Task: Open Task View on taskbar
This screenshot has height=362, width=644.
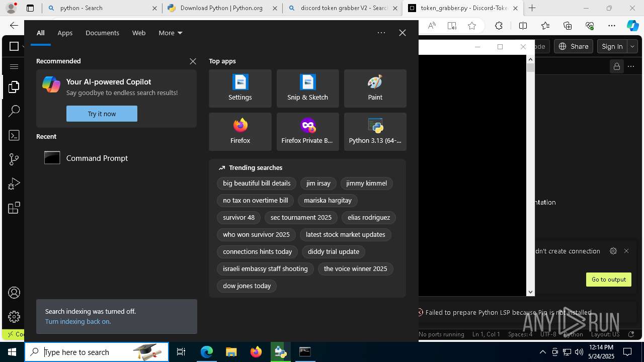Action: point(181,352)
